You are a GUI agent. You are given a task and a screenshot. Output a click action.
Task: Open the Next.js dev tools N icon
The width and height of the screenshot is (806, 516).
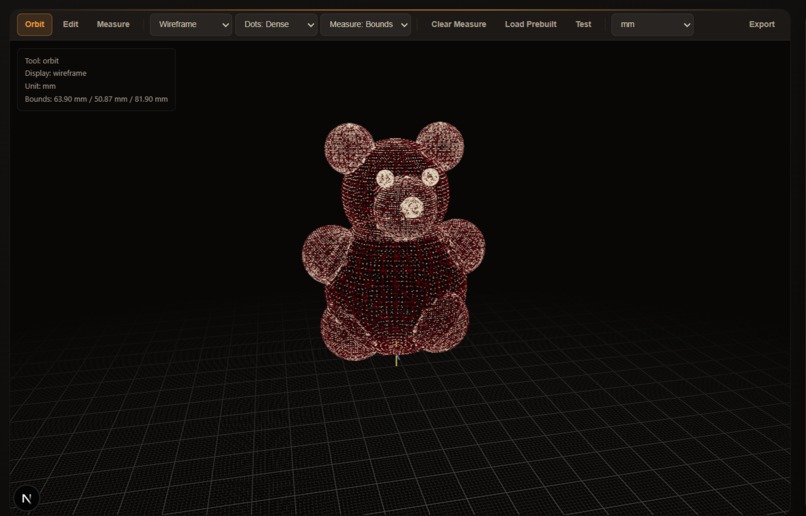27,498
